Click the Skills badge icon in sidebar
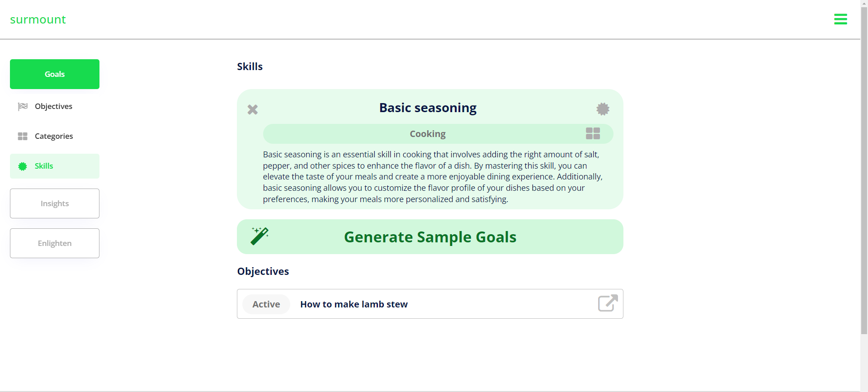This screenshot has height=392, width=868. coord(23,166)
